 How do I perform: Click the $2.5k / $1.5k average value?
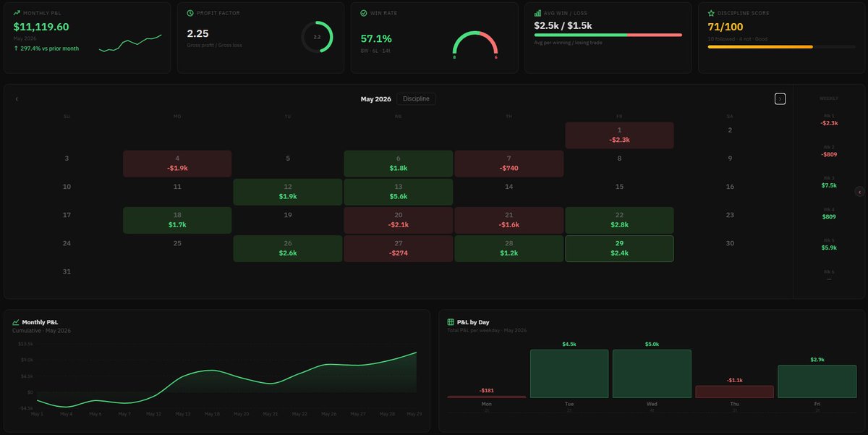point(563,25)
